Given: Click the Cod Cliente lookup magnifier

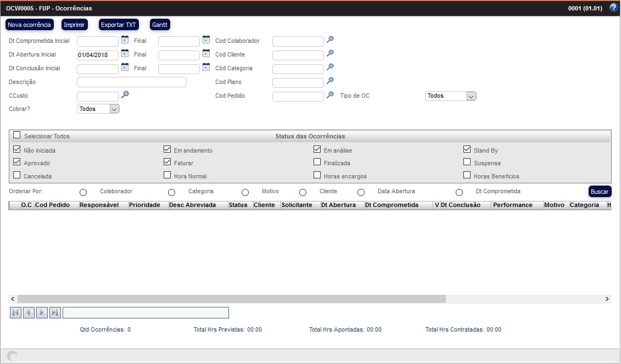Looking at the screenshot, I should point(330,53).
